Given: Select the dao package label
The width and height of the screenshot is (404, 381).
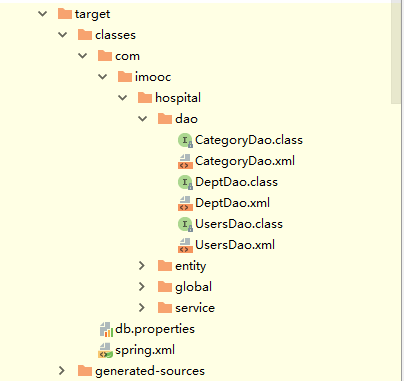Looking at the screenshot, I should pyautogui.click(x=186, y=119).
